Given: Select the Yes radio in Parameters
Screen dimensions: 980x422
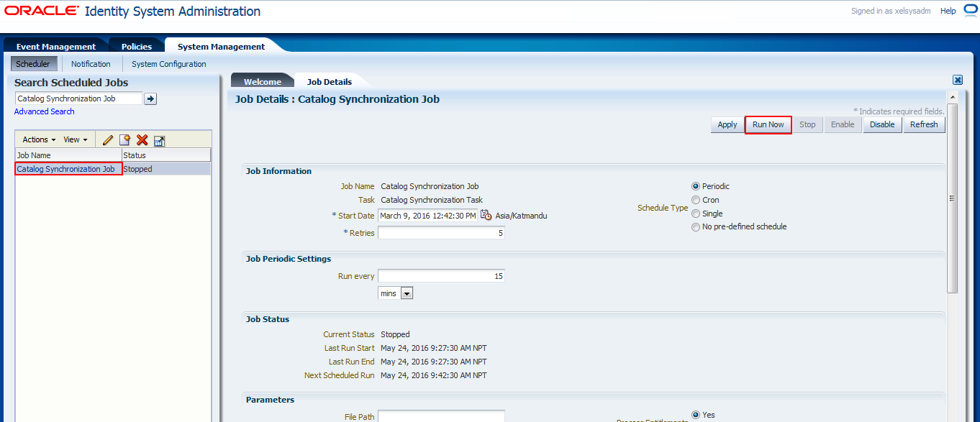Looking at the screenshot, I should (696, 415).
